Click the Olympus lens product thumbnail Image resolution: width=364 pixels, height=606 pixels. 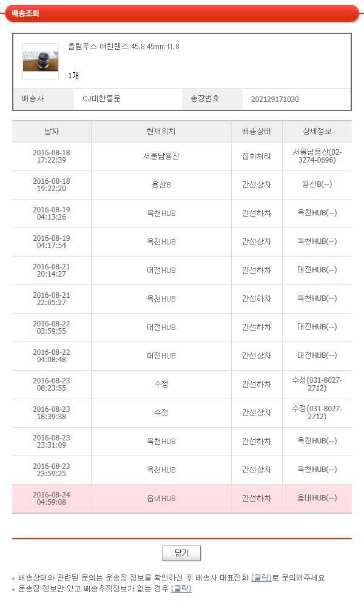[x=41, y=61]
